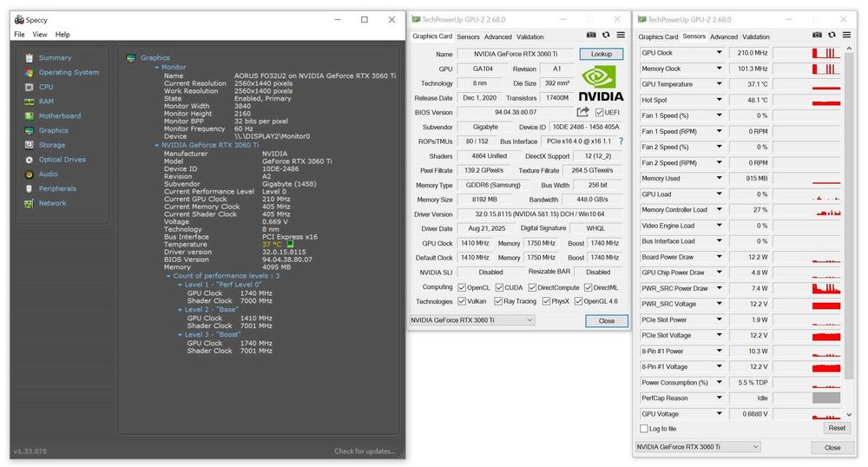Click the Lookup button
This screenshot has height=467, width=868.
click(x=602, y=54)
